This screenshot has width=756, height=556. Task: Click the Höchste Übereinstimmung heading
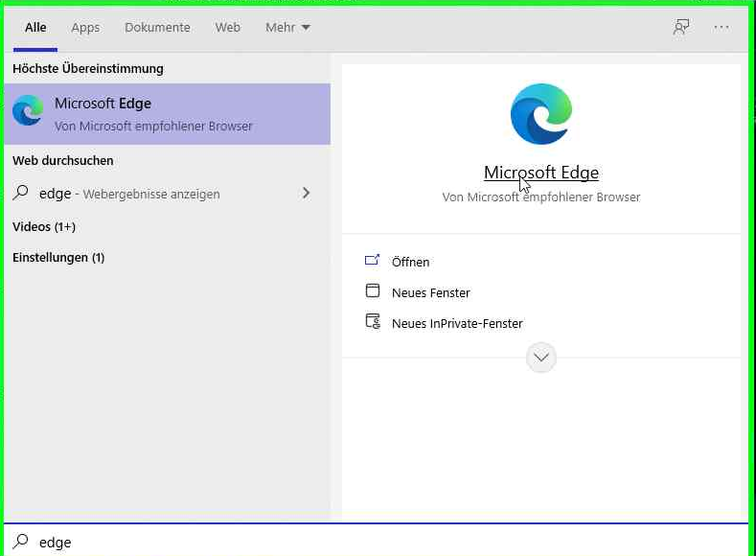[x=88, y=68]
